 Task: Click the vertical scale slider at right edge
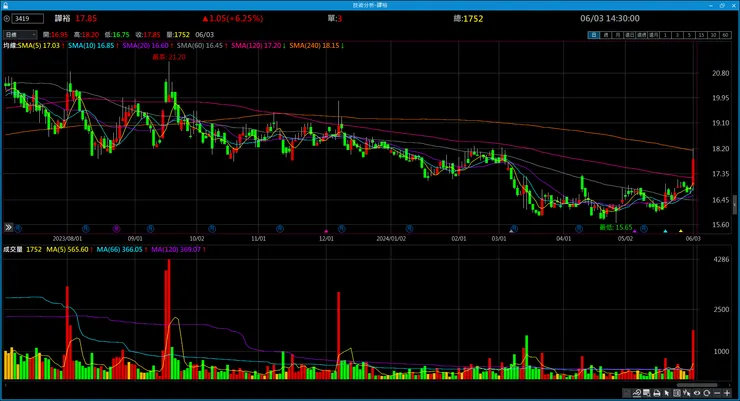[734, 205]
